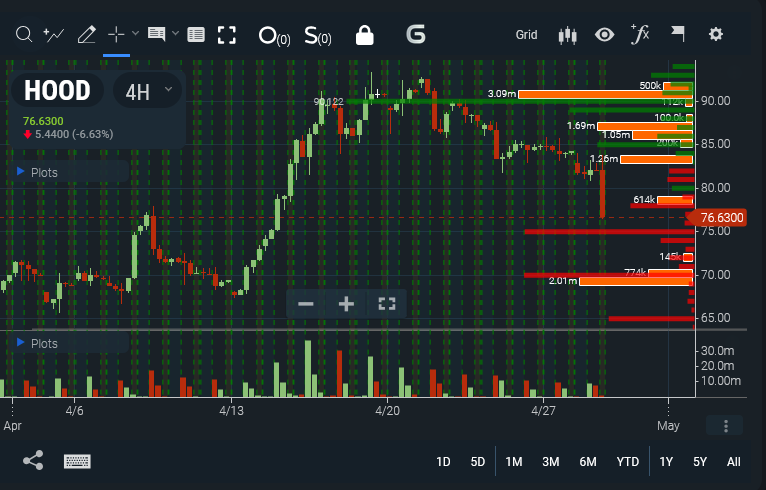Viewport: 766px width, 490px height.
Task: Open the 4H timeframe dropdown
Action: 148,91
